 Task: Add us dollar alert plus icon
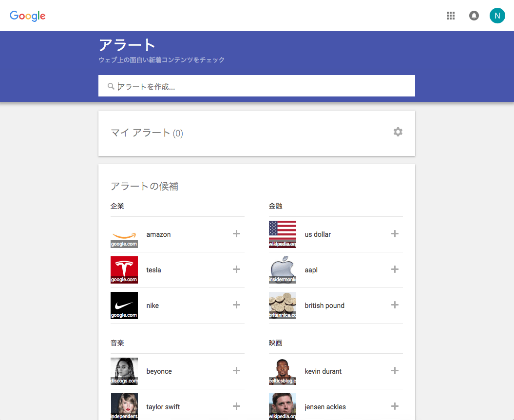pos(395,234)
